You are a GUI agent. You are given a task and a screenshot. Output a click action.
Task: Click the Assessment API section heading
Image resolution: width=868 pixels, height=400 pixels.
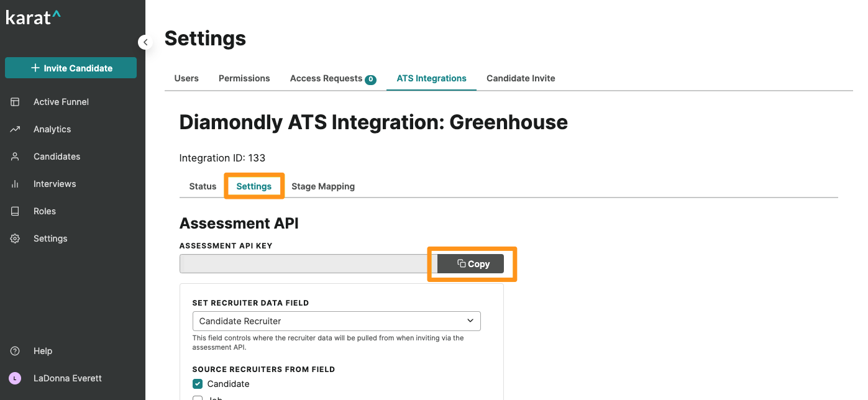tap(239, 224)
